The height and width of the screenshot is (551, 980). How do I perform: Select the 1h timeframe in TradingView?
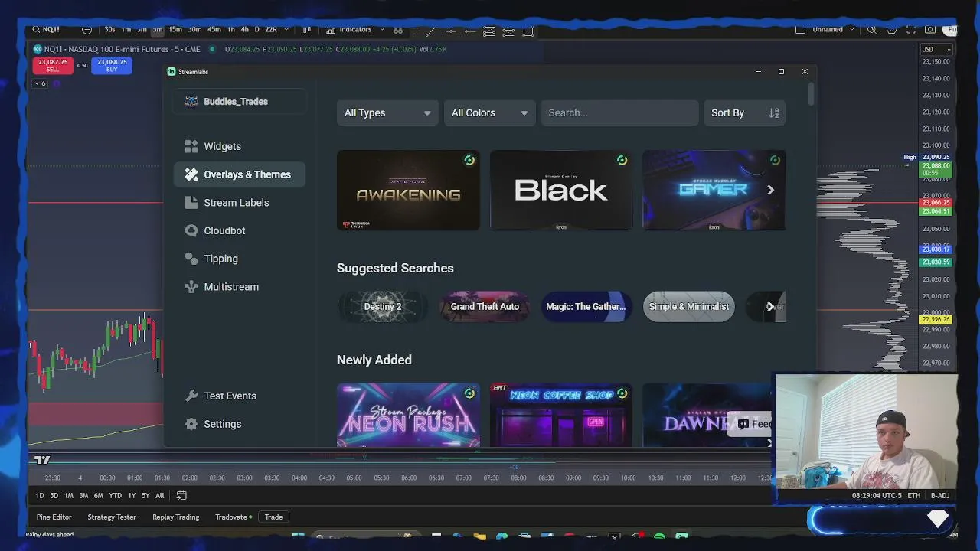[231, 29]
